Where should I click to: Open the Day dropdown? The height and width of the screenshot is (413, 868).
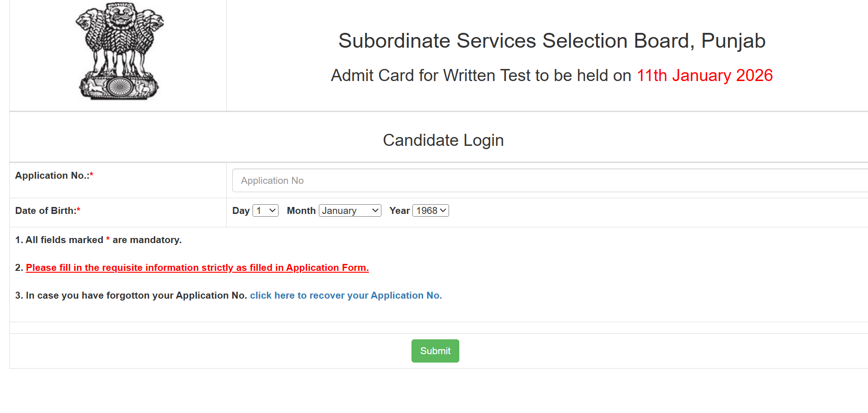(266, 211)
